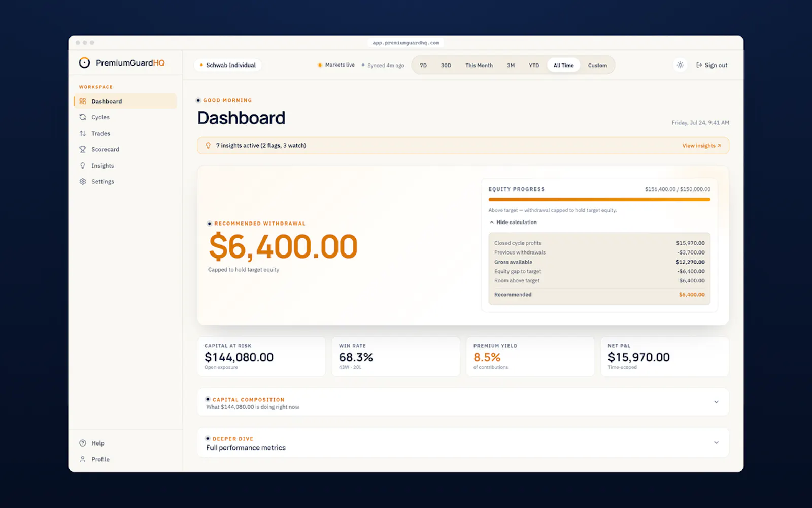The image size is (812, 508).
Task: Expand the Deeper Dive section chevron
Action: (x=716, y=442)
